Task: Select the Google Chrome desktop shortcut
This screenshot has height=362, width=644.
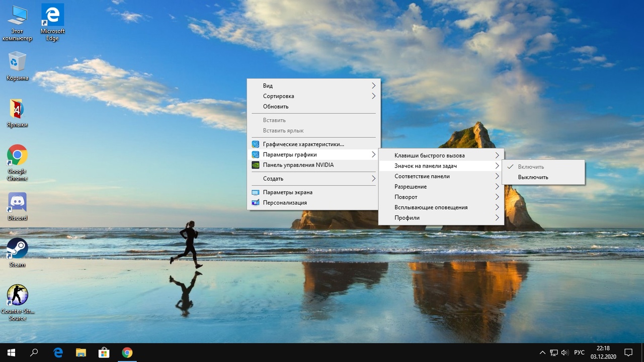Action: 17,163
